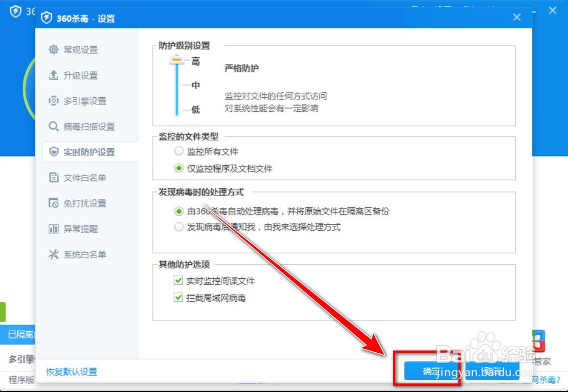568x392 pixels.
Task: Toggle 实时监控间谍文件 checkbox
Action: [x=178, y=280]
